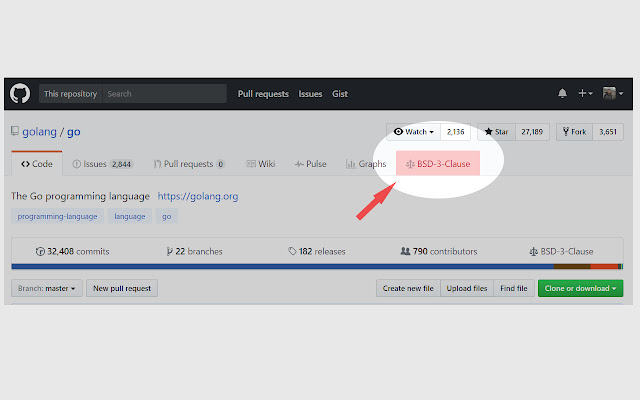Open the https://golang.org website link
The height and width of the screenshot is (400, 640).
coord(198,196)
